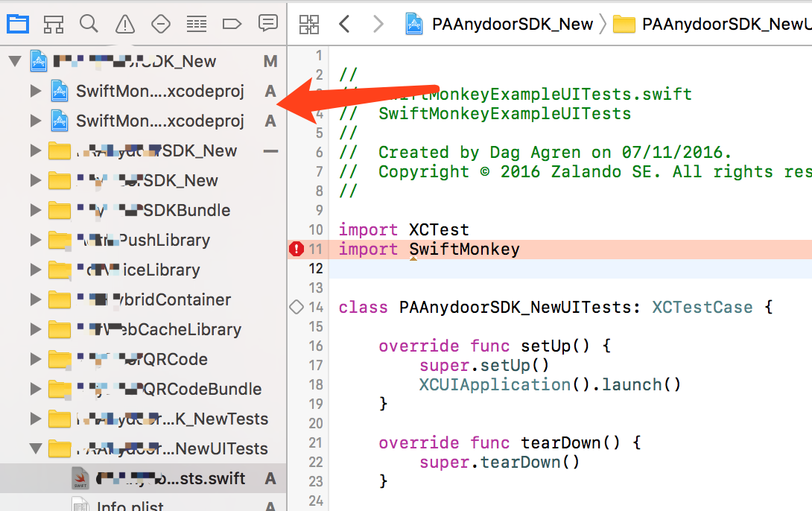Image resolution: width=812 pixels, height=511 pixels.
Task: Expand the first SwiftMon....xcodeproj item
Action: tap(35, 91)
